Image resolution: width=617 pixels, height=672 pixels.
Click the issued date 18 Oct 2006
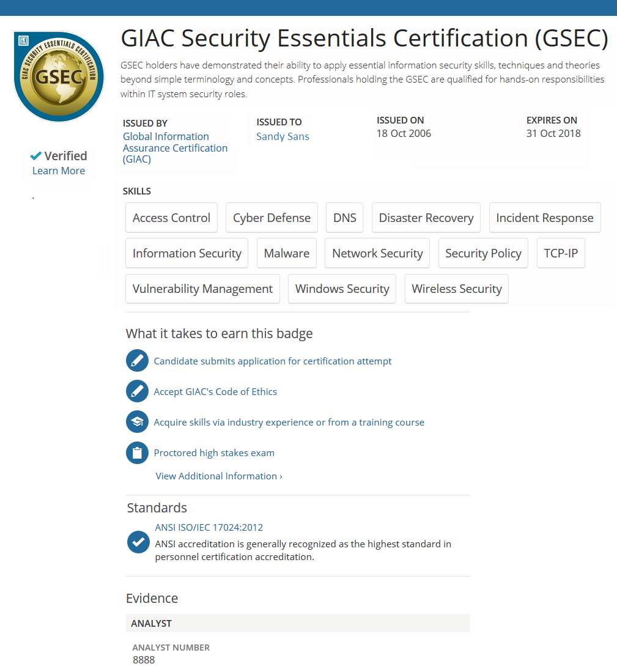tap(404, 134)
